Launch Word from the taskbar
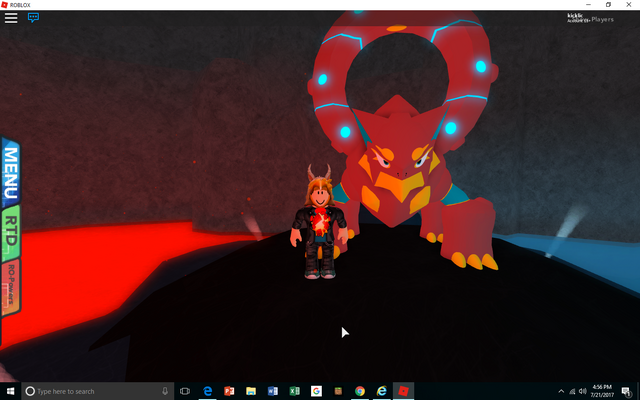 (x=273, y=391)
